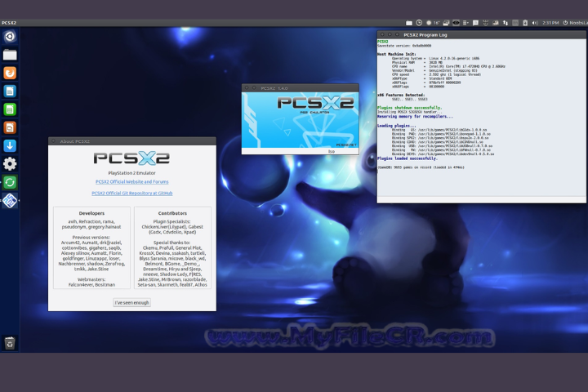Open PCSX2 Official Website and Forums link
The width and height of the screenshot is (588, 392).
(x=132, y=181)
